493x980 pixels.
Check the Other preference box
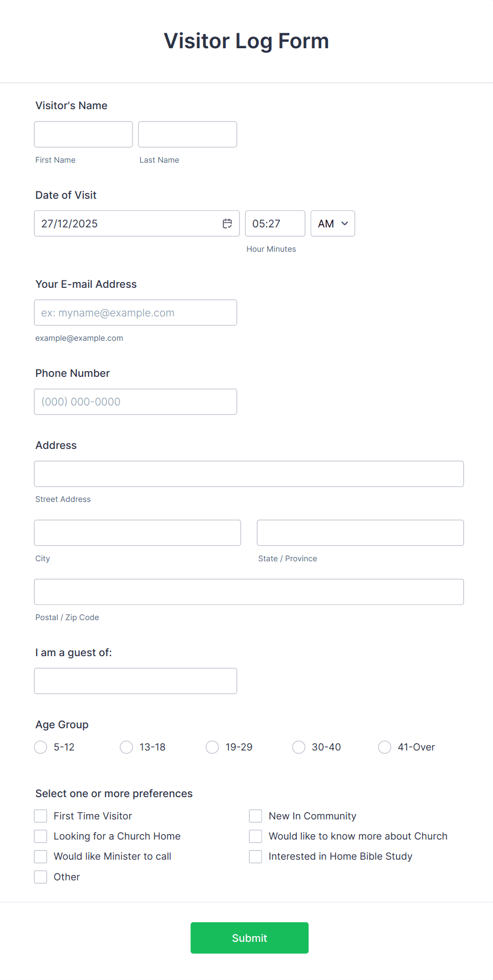pyautogui.click(x=40, y=877)
